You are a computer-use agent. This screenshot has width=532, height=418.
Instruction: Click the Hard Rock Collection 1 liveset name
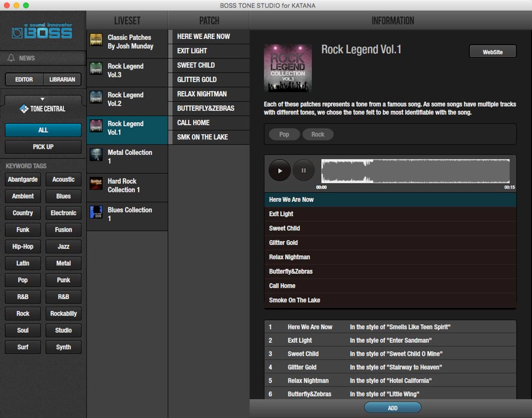(124, 185)
